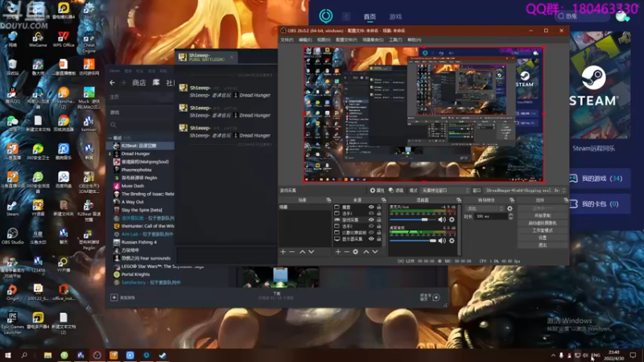Viewport: 644px width, 362px height.
Task: Open 工具(T) menu in OBS
Action: click(x=395, y=39)
